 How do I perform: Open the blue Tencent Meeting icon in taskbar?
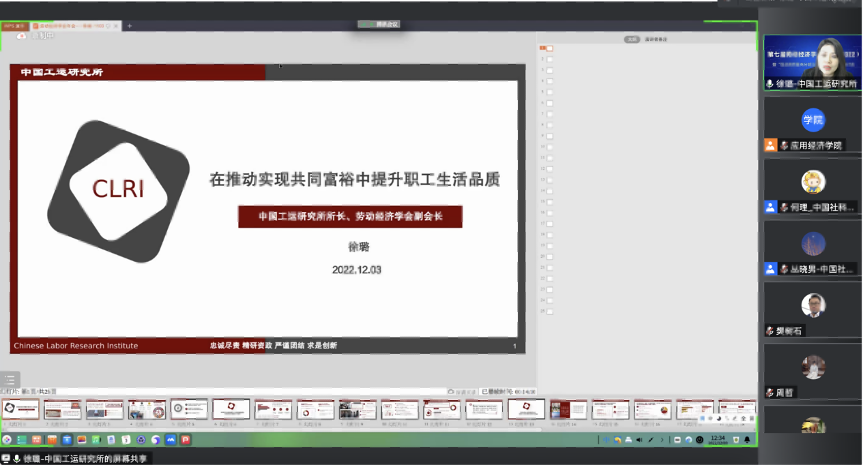tap(170, 440)
